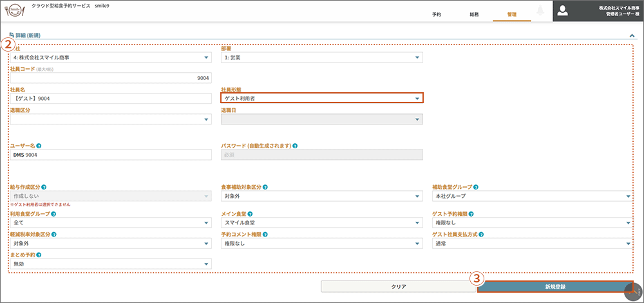Open the notification bell icon
This screenshot has width=644, height=303.
pos(540,11)
